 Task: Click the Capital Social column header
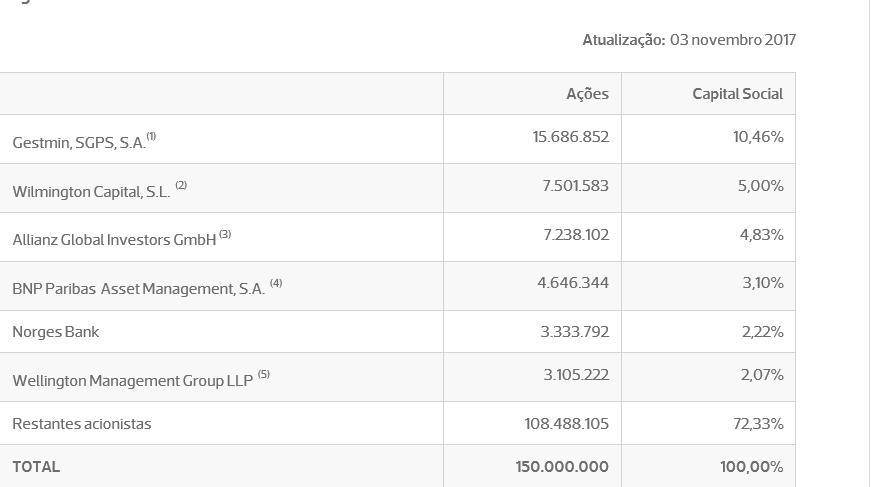click(737, 94)
